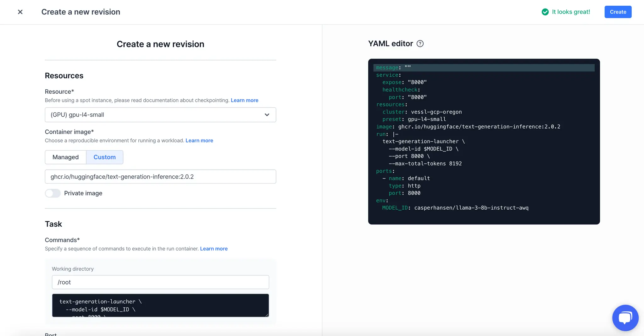Click the blue Create button
Viewport: 644px width, 336px height.
(x=618, y=12)
